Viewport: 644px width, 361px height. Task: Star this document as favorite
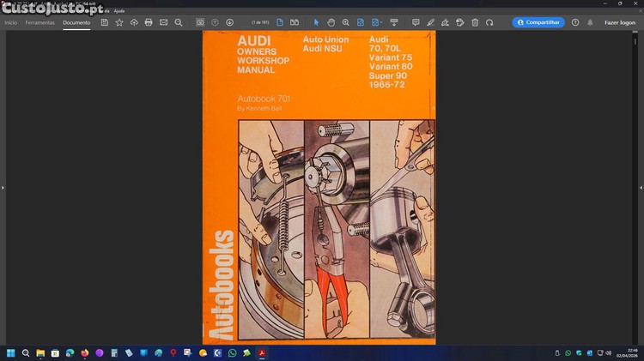pyautogui.click(x=119, y=22)
